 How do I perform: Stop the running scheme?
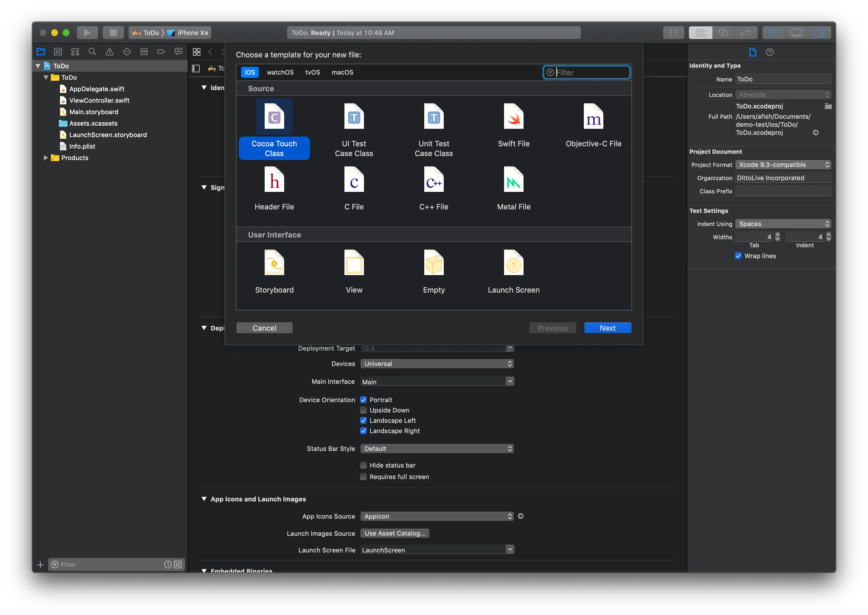tap(113, 33)
